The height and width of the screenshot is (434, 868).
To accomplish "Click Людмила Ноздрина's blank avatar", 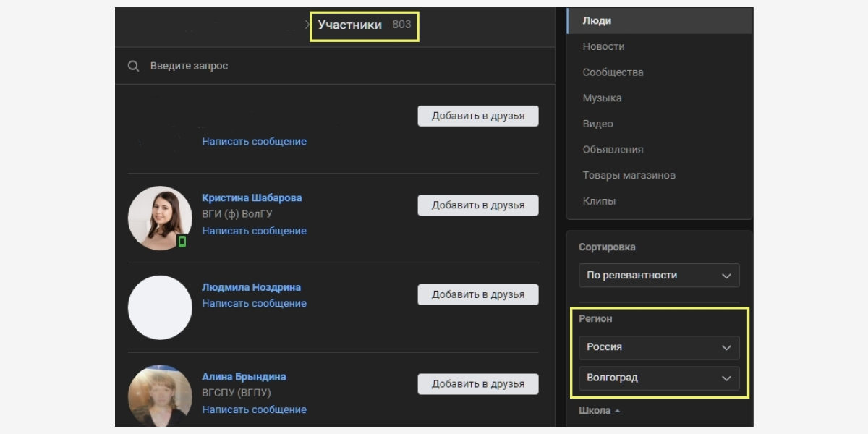I will [160, 307].
